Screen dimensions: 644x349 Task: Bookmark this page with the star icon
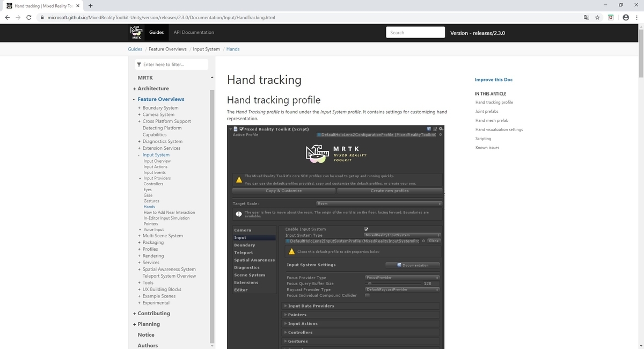[597, 17]
